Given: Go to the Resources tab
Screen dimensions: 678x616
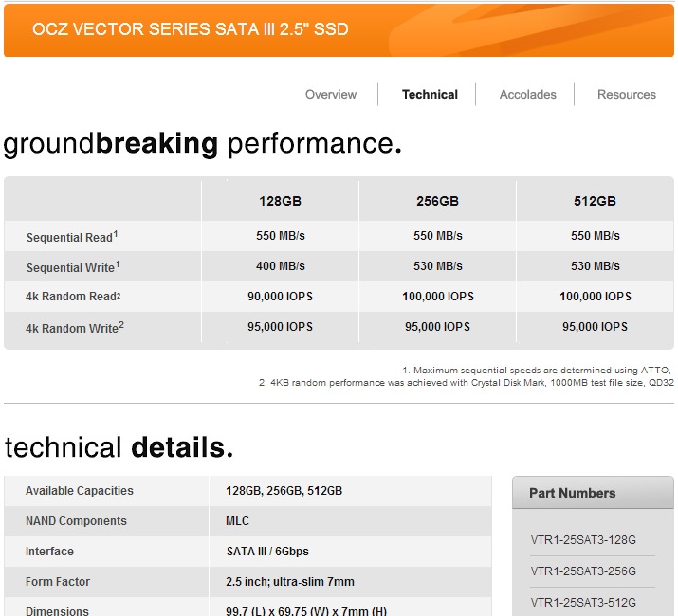Looking at the screenshot, I should point(627,95).
